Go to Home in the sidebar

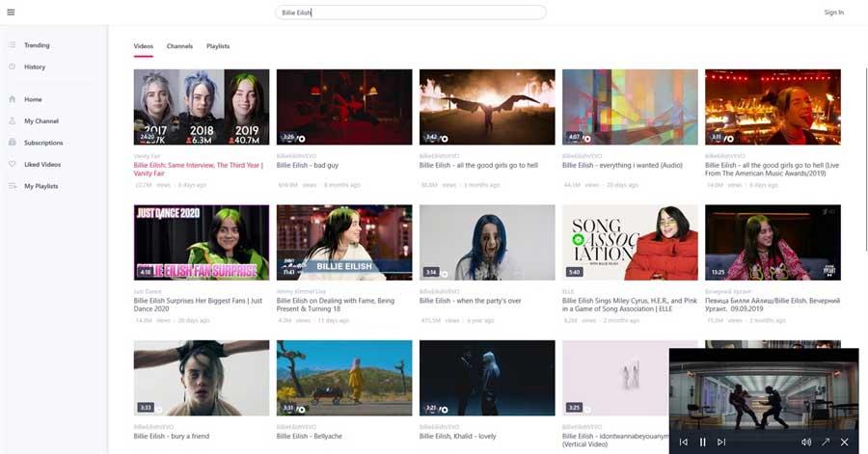pyautogui.click(x=33, y=99)
